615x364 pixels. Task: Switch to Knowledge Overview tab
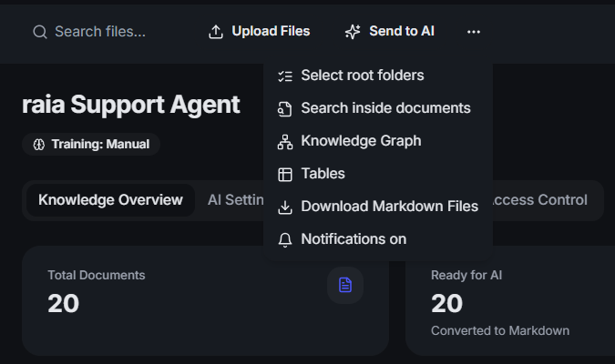click(x=110, y=200)
